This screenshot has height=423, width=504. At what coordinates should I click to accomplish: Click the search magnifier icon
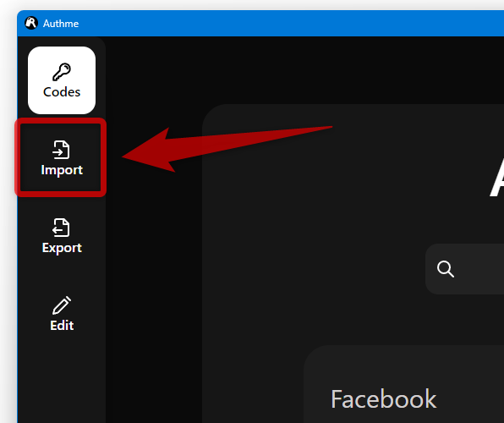click(x=446, y=269)
